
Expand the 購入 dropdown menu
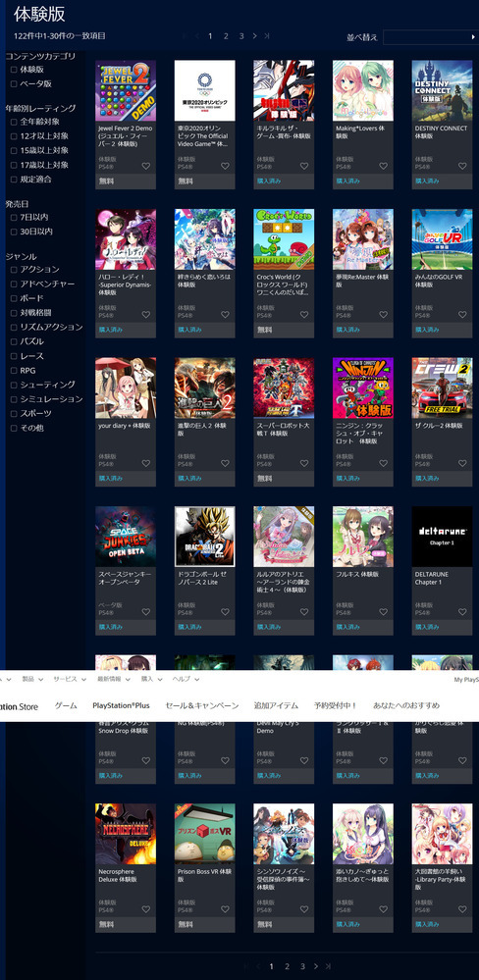(x=152, y=679)
